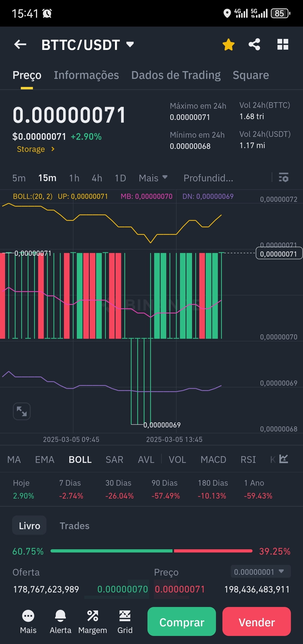Tap the location icon in status bar
This screenshot has height=644, width=303.
coord(227,13)
